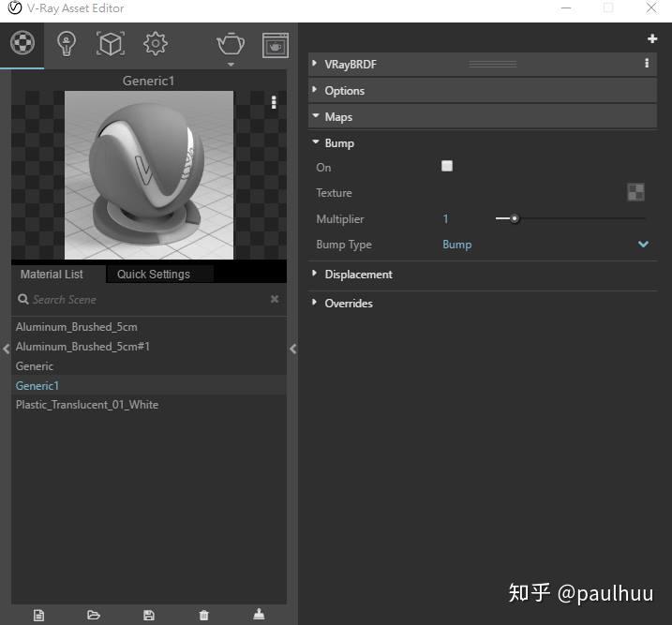Collapse the Bump subsection
This screenshot has height=625, width=672.
[316, 141]
